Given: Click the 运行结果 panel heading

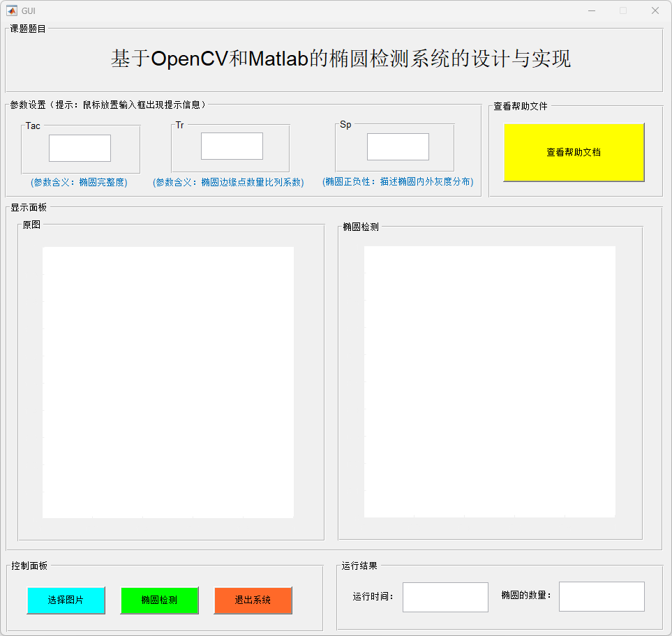Looking at the screenshot, I should [359, 566].
